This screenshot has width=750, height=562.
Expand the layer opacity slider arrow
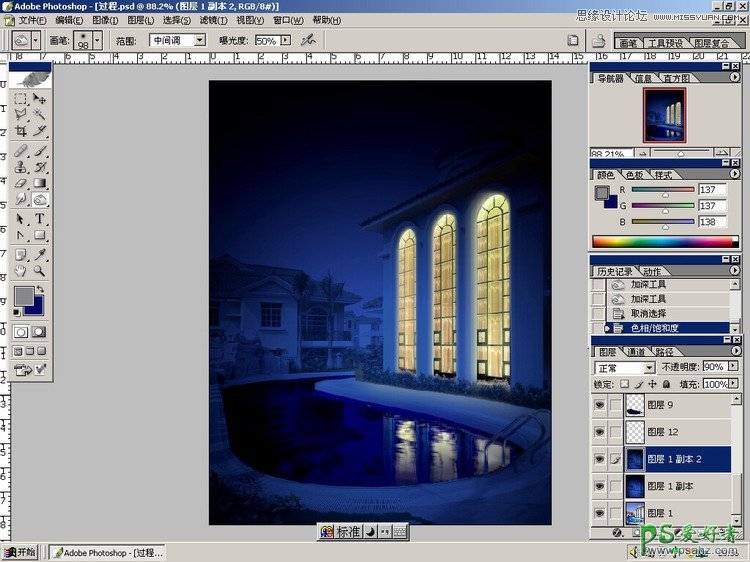click(x=735, y=367)
